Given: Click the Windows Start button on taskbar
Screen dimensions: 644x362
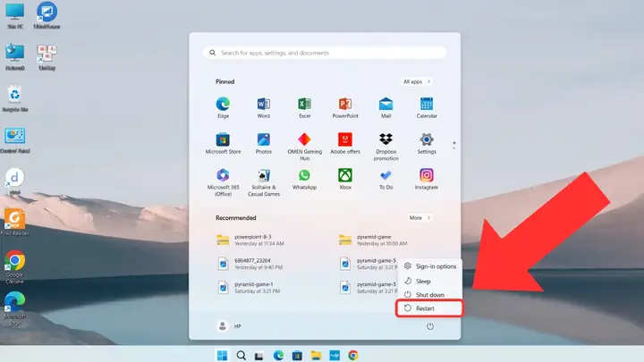Looking at the screenshot, I should (222, 355).
